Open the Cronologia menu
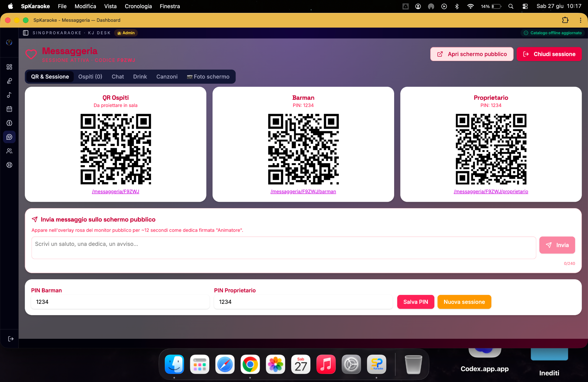The image size is (588, 382). pyautogui.click(x=138, y=6)
